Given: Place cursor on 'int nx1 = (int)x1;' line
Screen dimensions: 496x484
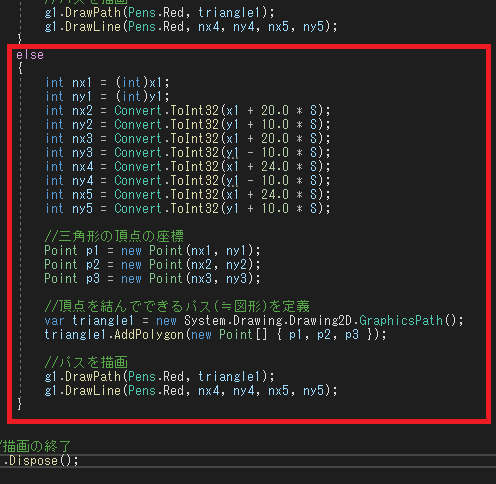Looking at the screenshot, I should click(107, 82).
